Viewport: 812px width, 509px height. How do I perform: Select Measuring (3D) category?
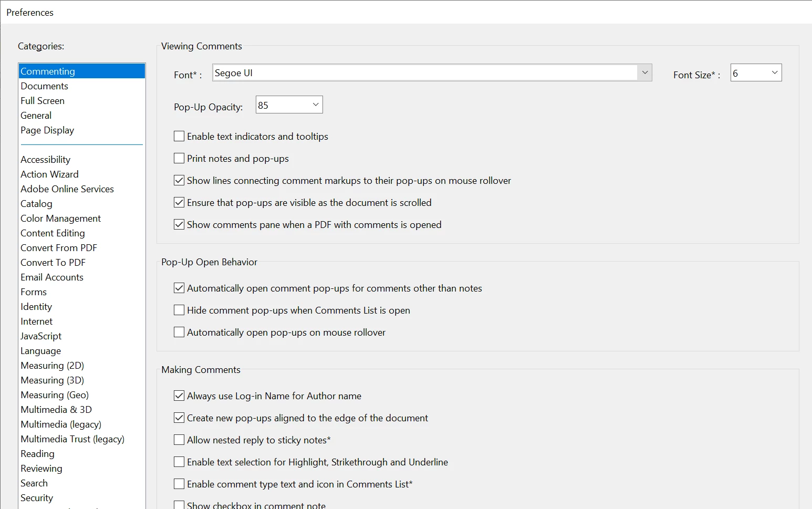pyautogui.click(x=82, y=380)
